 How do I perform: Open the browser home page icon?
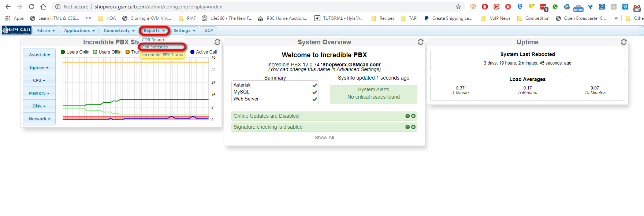(x=43, y=7)
